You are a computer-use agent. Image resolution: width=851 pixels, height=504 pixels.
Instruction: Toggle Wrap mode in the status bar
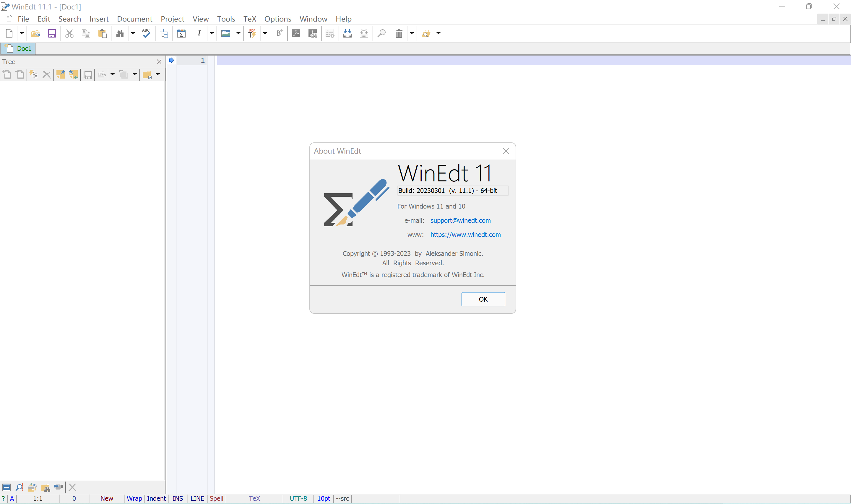click(134, 498)
